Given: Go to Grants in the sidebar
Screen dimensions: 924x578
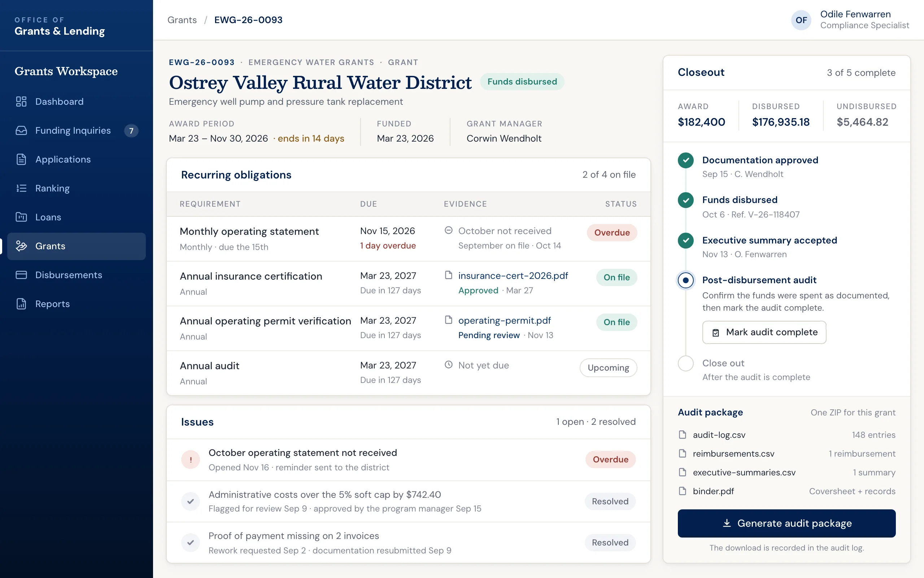Looking at the screenshot, I should 77,246.
